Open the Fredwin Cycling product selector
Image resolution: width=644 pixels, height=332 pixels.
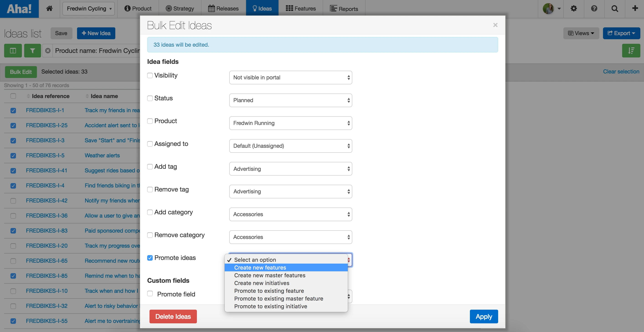89,8
